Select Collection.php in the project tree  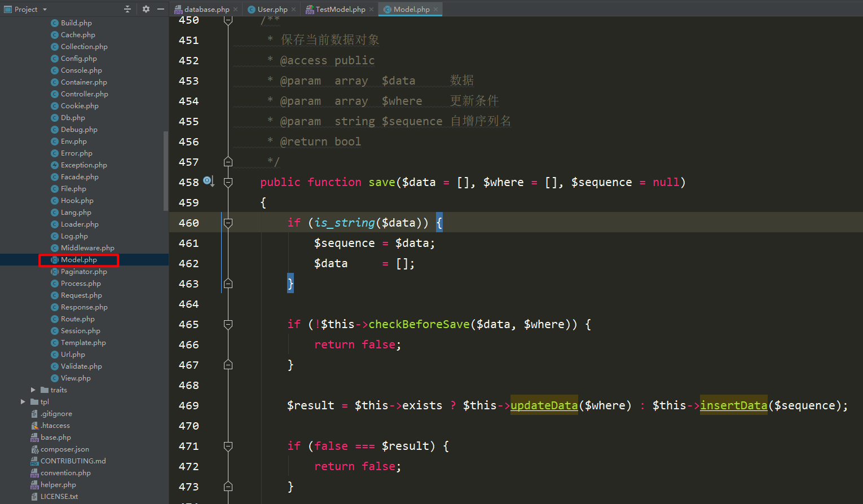[x=85, y=47]
